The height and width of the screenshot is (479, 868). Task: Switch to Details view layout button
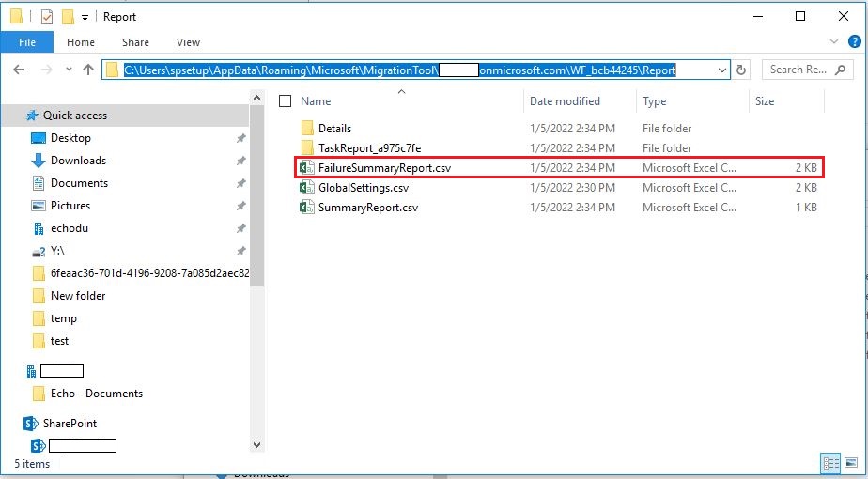[831, 464]
